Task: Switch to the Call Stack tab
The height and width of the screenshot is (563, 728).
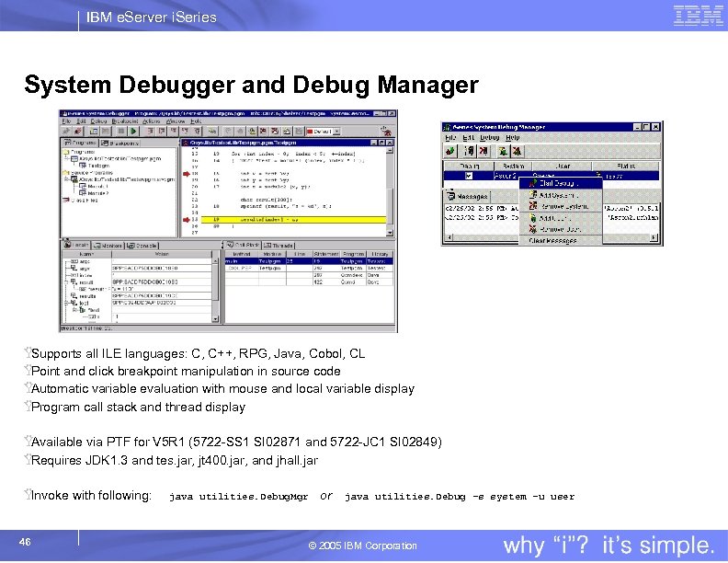Action: point(243,245)
